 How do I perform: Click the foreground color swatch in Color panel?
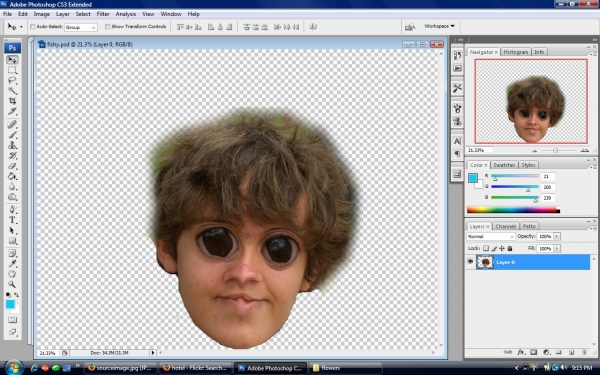coord(473,178)
